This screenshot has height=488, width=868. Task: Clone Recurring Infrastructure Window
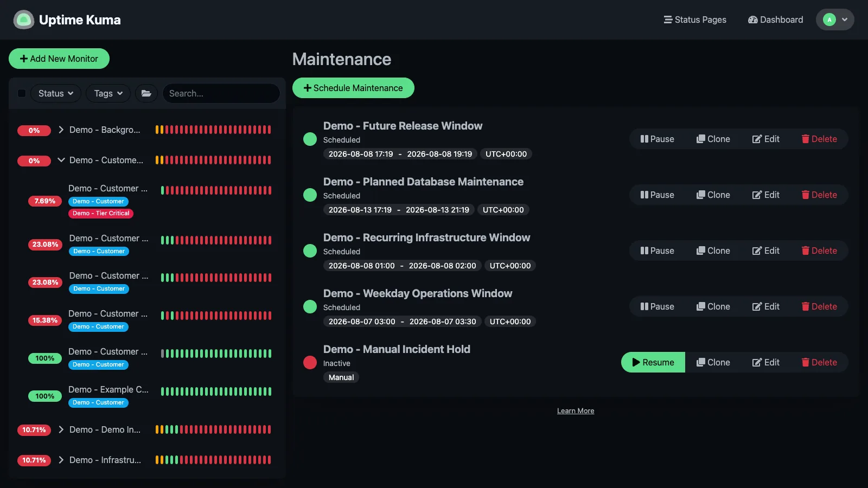pos(713,251)
